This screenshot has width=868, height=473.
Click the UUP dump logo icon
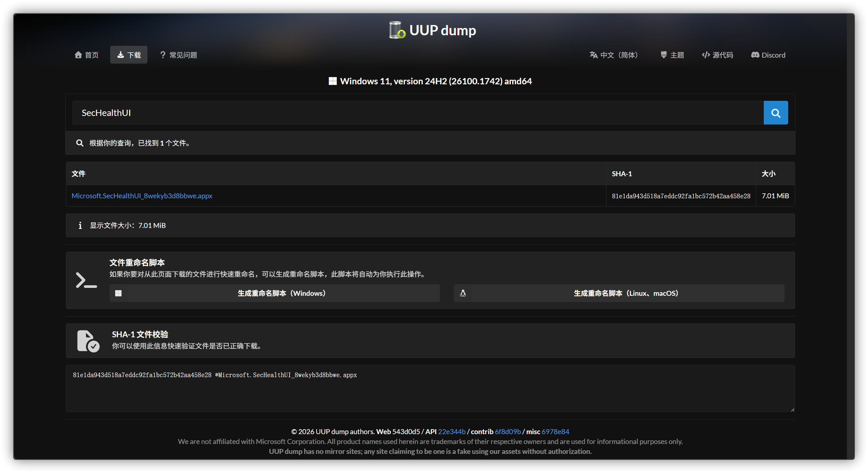[397, 30]
